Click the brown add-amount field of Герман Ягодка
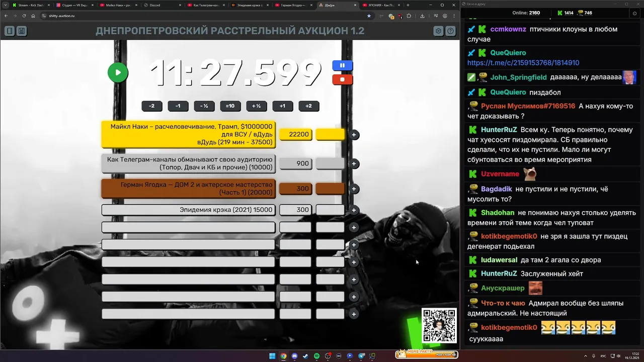Screen dimensions: 644x362 [x=330, y=189]
